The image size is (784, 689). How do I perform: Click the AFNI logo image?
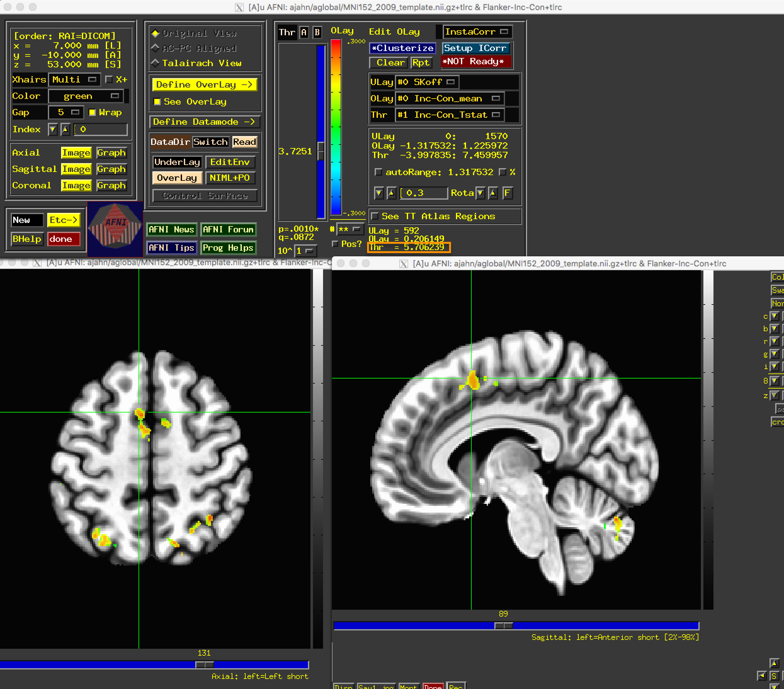115,229
